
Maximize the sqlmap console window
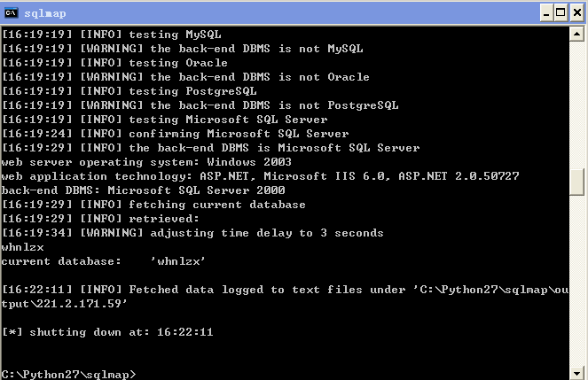pos(561,13)
